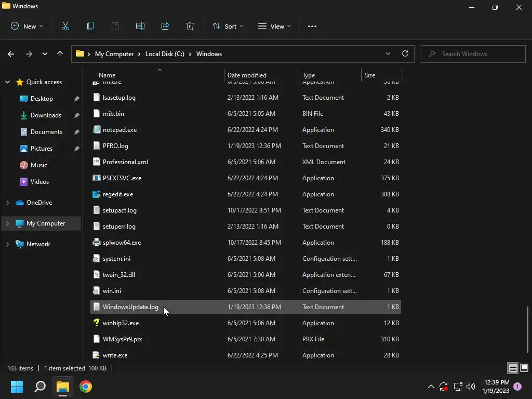
Task: Select the twain_32.dll file
Action: [x=246, y=274]
